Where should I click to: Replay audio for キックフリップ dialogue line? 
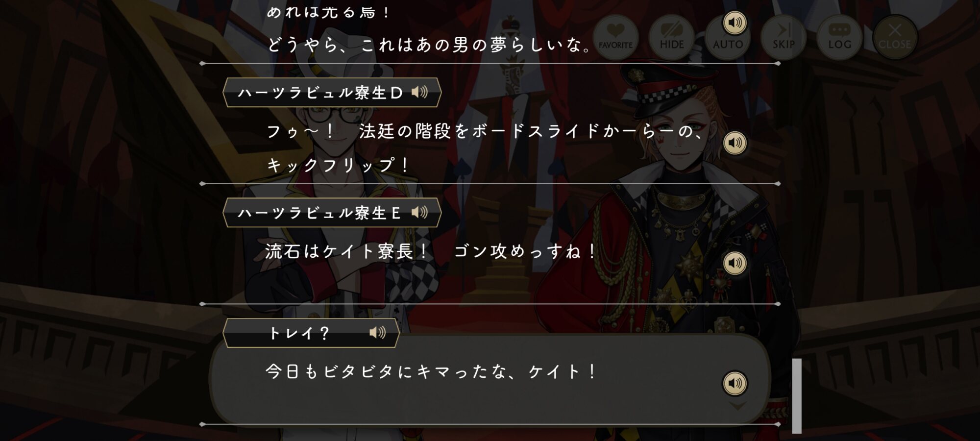pos(735,143)
